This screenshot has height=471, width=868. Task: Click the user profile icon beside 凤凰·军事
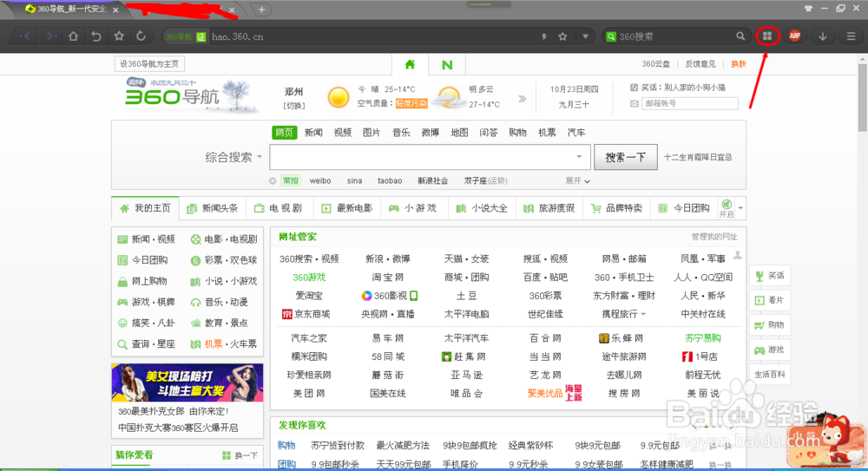(738, 255)
